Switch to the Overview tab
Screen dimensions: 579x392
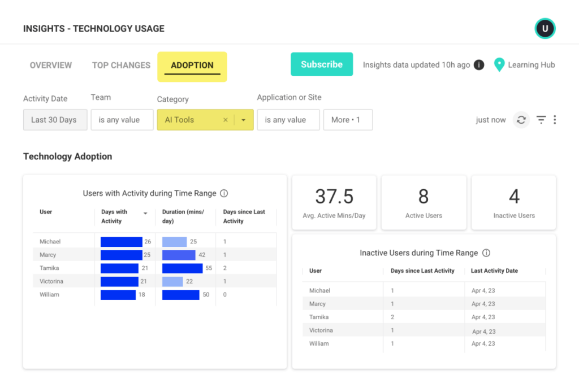[x=50, y=65]
